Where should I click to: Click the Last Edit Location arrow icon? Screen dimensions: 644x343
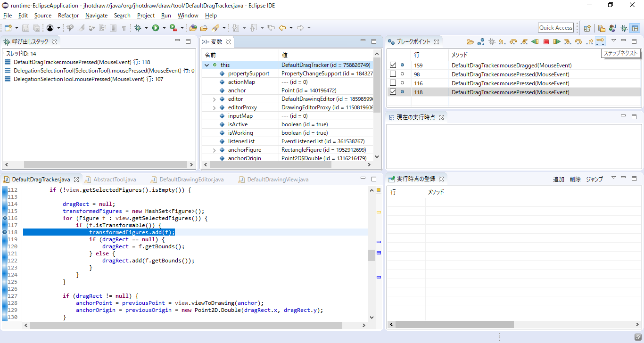tap(271, 28)
